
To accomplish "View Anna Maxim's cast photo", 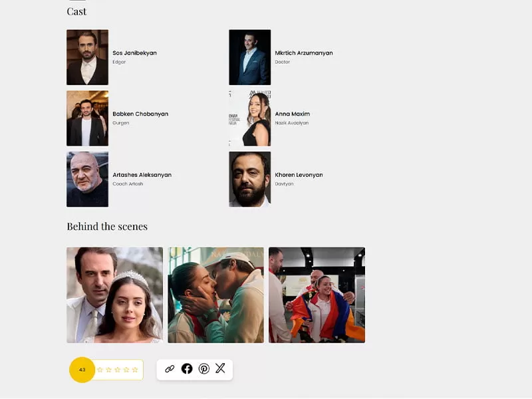I will click(250, 118).
